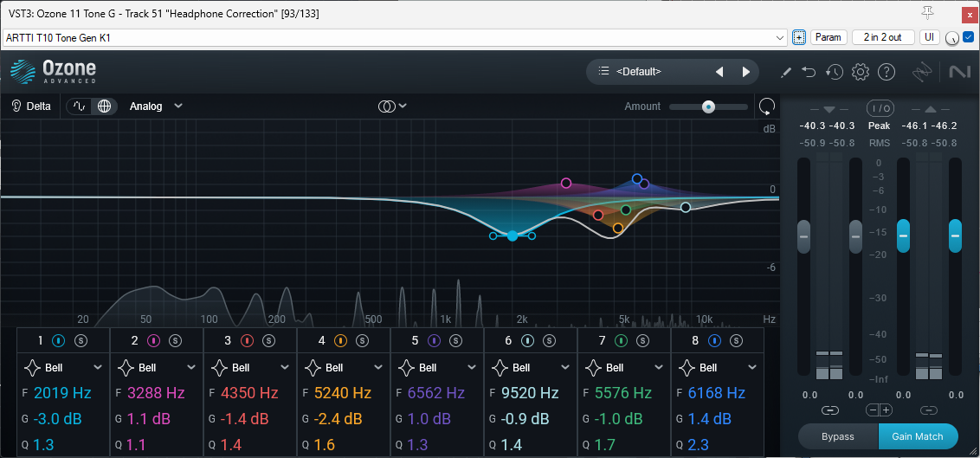This screenshot has width=980, height=458.
Task: Toggle band 5 power button
Action: [x=434, y=340]
